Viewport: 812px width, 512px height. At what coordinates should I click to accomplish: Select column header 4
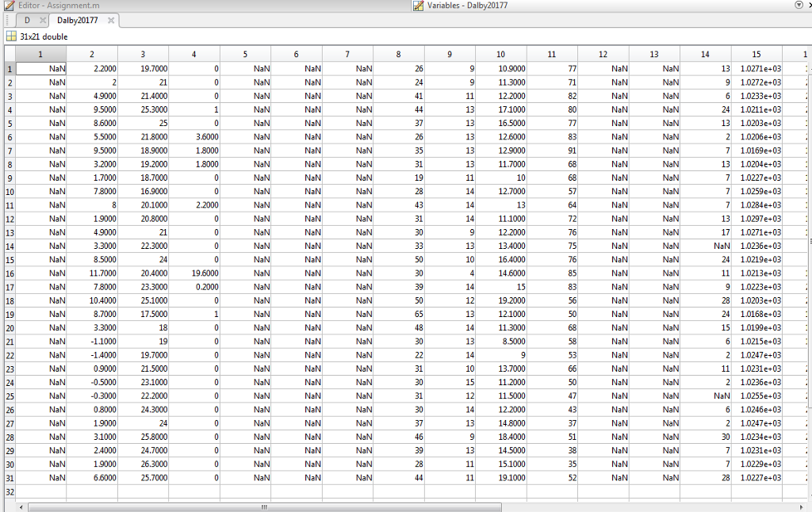click(193, 54)
